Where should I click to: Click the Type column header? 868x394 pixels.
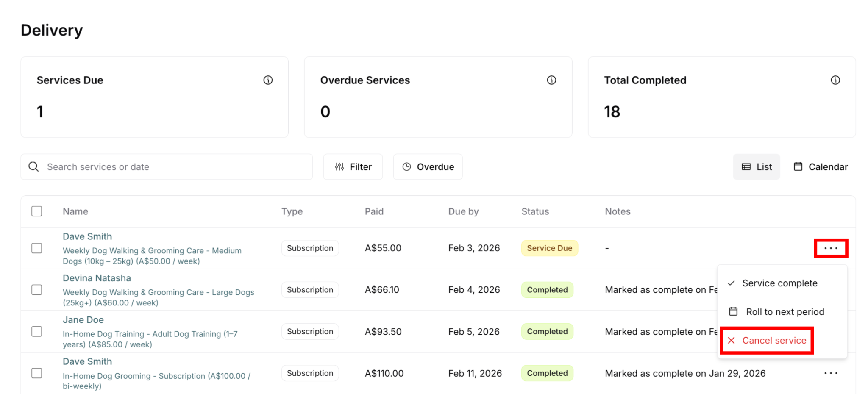(x=292, y=211)
